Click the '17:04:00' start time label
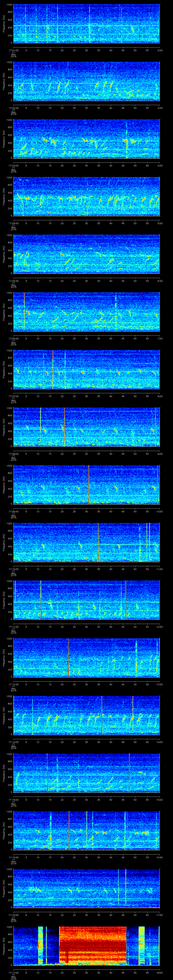 13,223
